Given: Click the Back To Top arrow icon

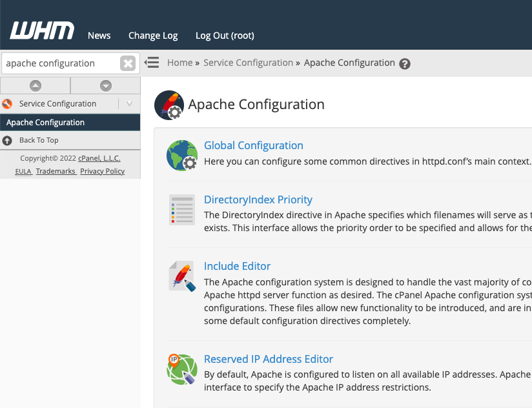Looking at the screenshot, I should coord(7,140).
